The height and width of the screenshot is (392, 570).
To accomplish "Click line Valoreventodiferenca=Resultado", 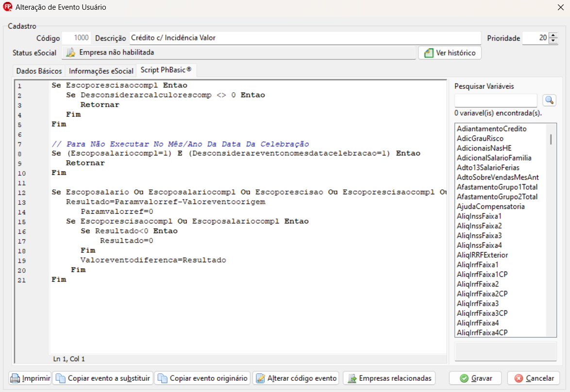I will pos(153,260).
